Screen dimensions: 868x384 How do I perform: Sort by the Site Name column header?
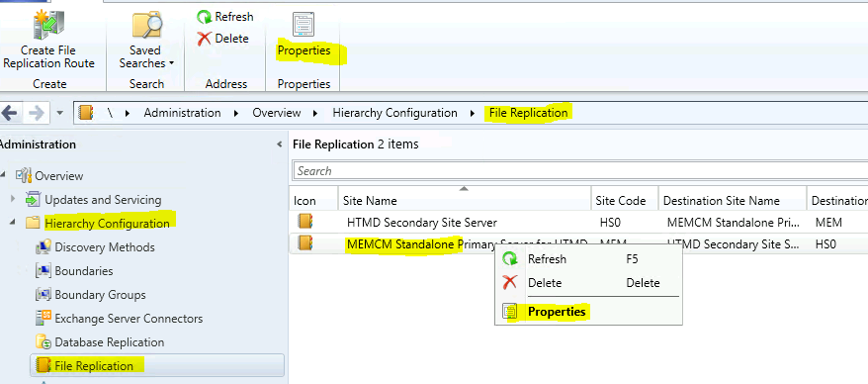pyautogui.click(x=464, y=200)
